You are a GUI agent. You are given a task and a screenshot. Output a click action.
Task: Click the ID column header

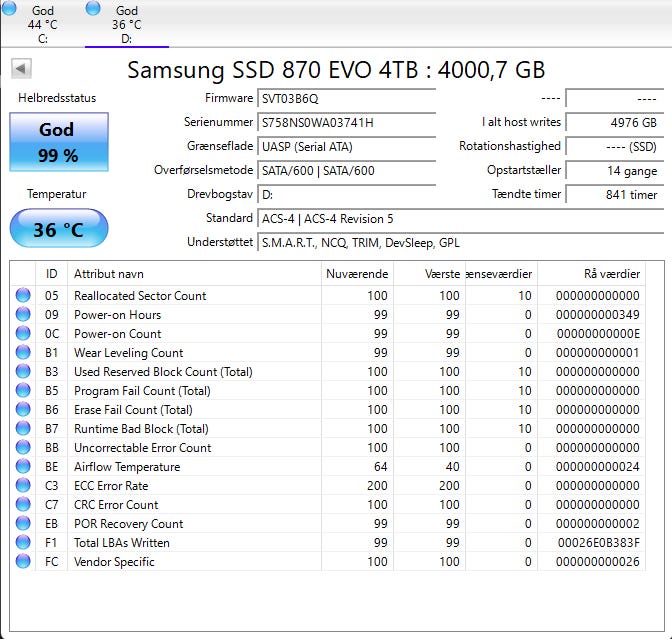coord(51,273)
